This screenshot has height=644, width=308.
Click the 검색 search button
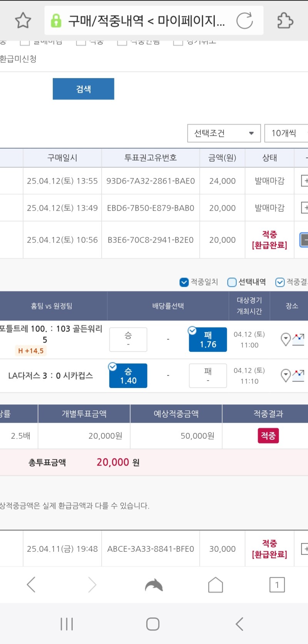point(84,89)
